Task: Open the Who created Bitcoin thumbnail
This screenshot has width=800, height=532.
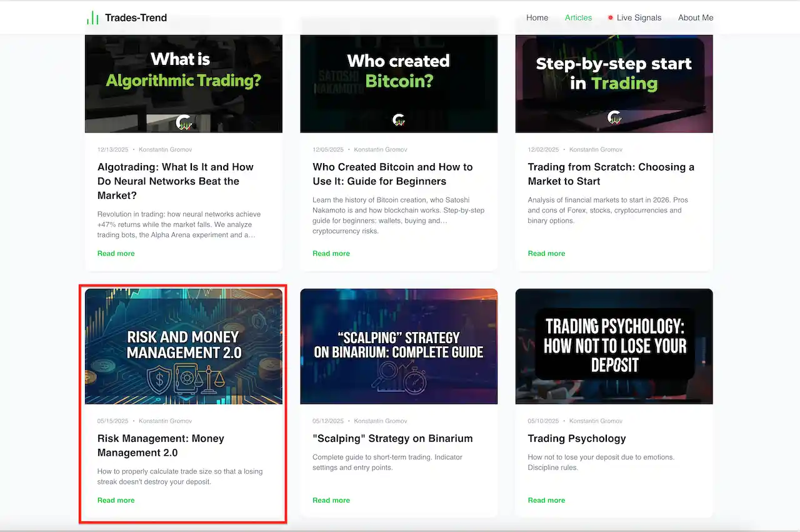Action: pyautogui.click(x=399, y=83)
